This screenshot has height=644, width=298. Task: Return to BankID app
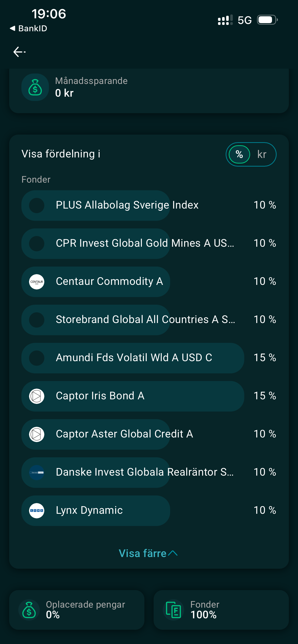coord(29,28)
